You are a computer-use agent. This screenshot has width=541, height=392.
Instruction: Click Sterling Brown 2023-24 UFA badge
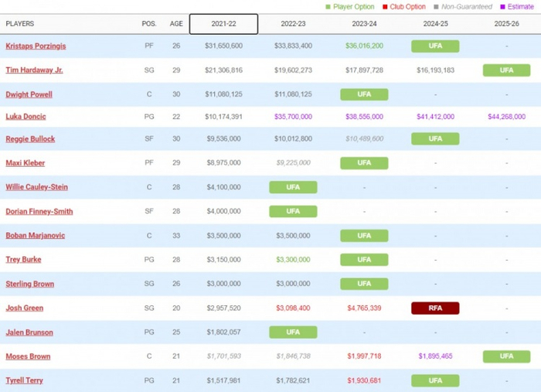pos(364,284)
